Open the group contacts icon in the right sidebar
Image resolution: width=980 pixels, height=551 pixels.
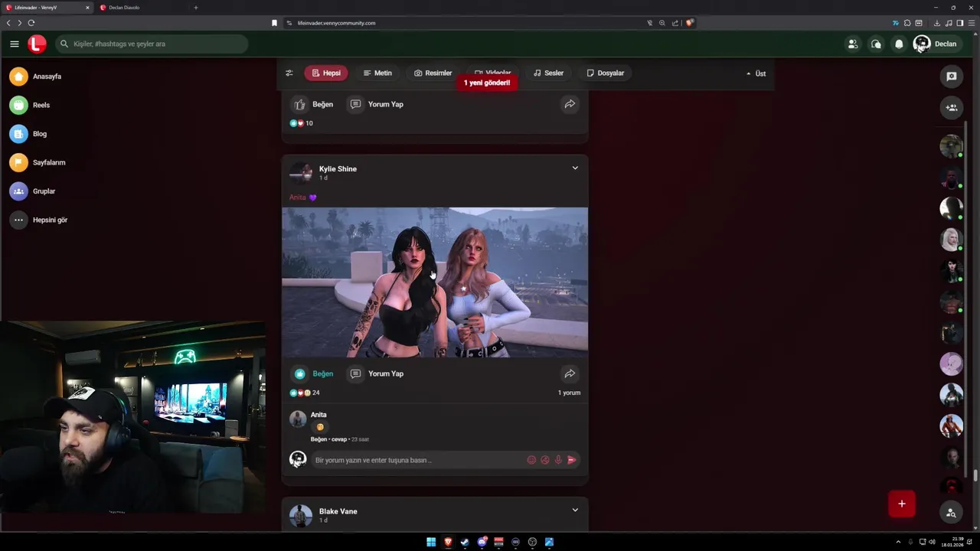(x=952, y=108)
